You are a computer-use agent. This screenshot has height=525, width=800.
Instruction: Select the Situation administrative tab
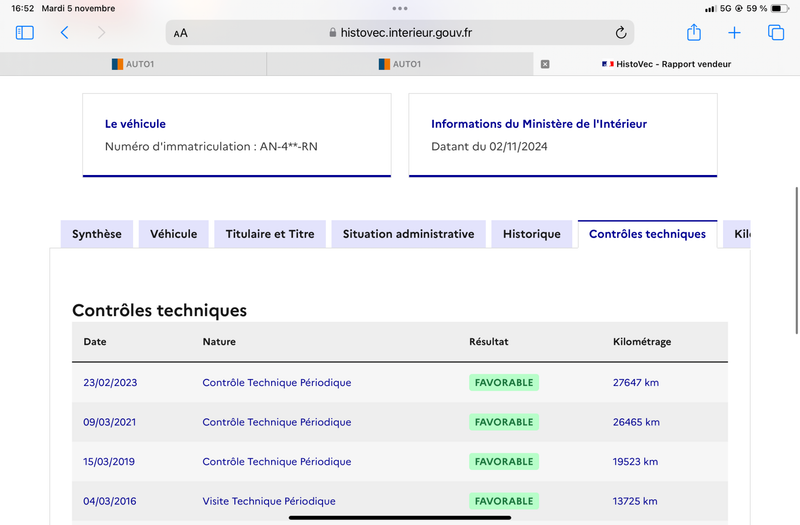(408, 234)
